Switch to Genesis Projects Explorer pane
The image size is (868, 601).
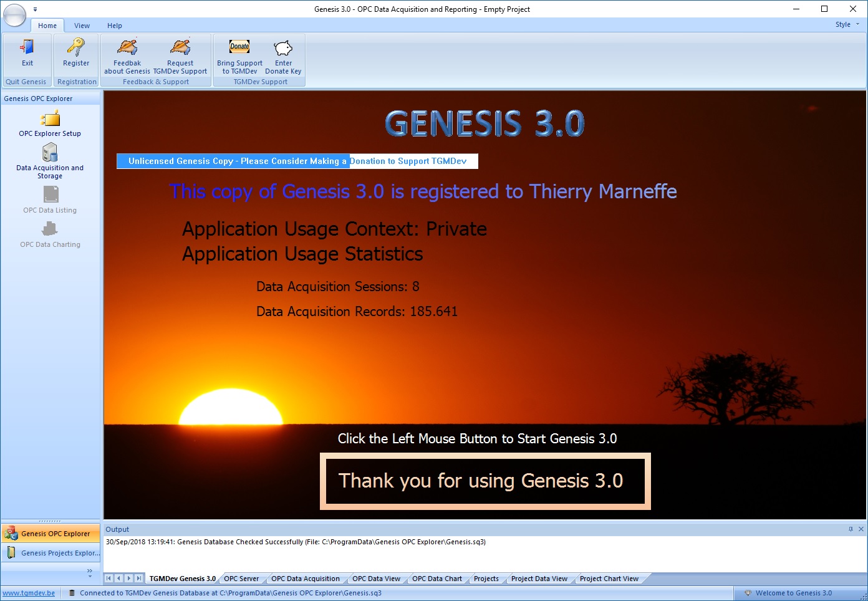pos(51,553)
